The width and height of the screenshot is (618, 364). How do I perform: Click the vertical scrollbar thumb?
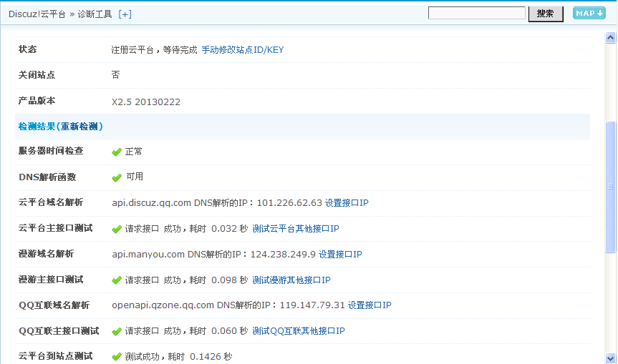[611, 187]
